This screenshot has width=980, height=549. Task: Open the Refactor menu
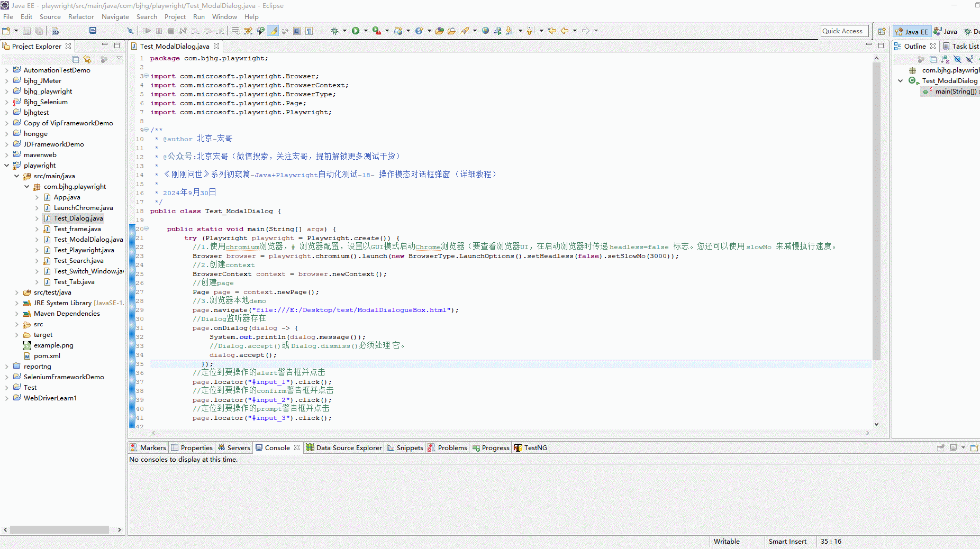(81, 16)
